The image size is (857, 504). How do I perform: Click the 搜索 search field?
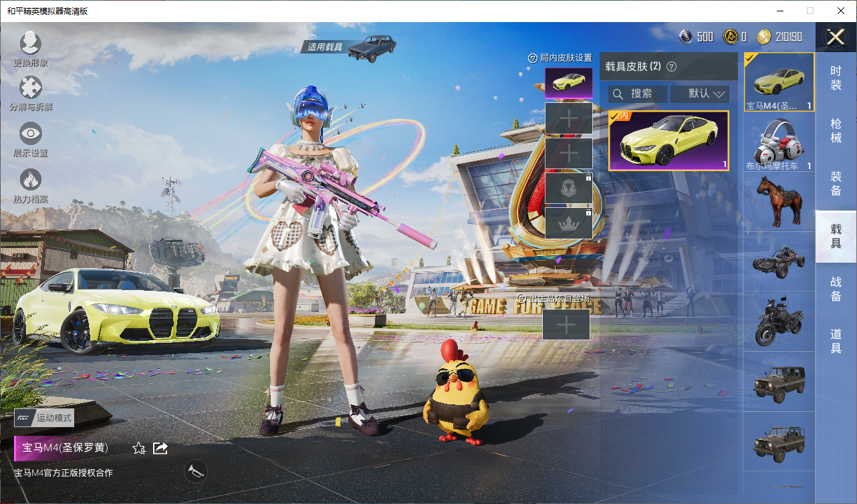click(x=638, y=94)
